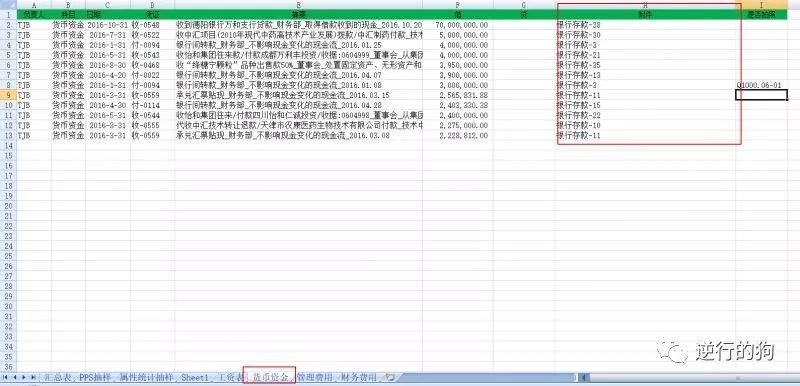Screen dimensions: 800x386
Task: Insert new worksheet icon after 财务费用 tab
Action: point(391,377)
